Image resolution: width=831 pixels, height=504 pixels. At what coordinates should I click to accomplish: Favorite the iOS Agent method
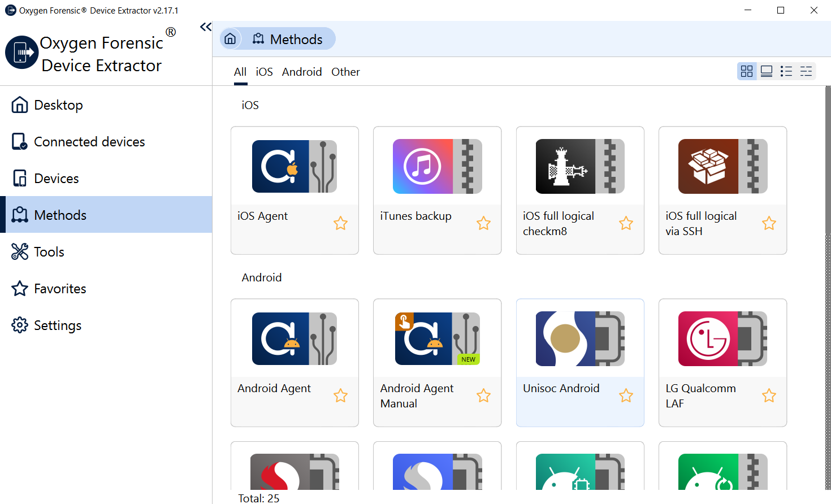pos(340,223)
